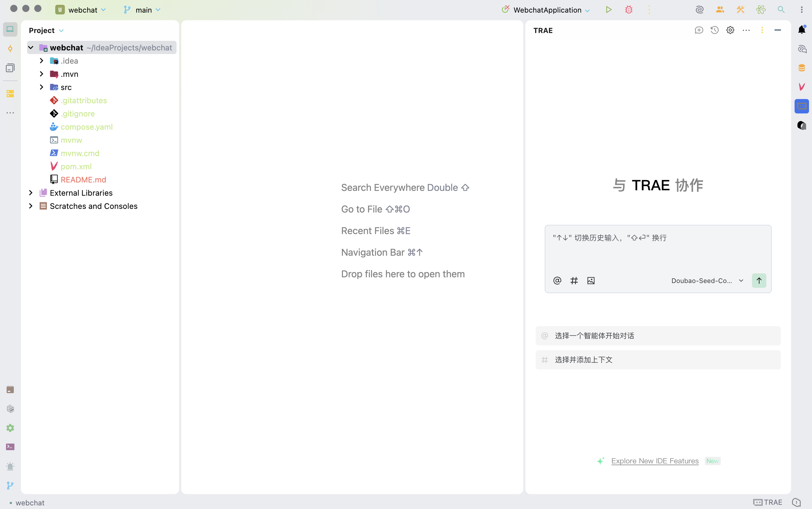The width and height of the screenshot is (812, 509).
Task: Open the webchat project dropdown
Action: [x=81, y=10]
